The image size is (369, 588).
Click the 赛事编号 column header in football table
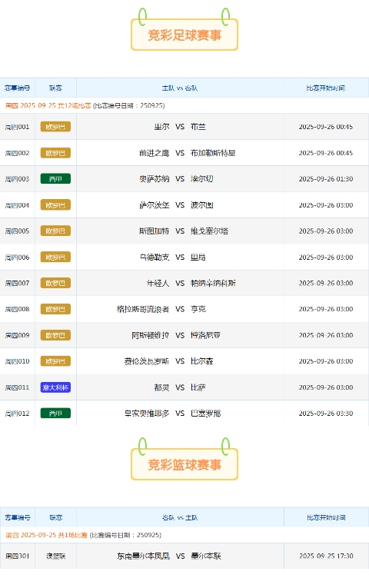[x=17, y=88]
